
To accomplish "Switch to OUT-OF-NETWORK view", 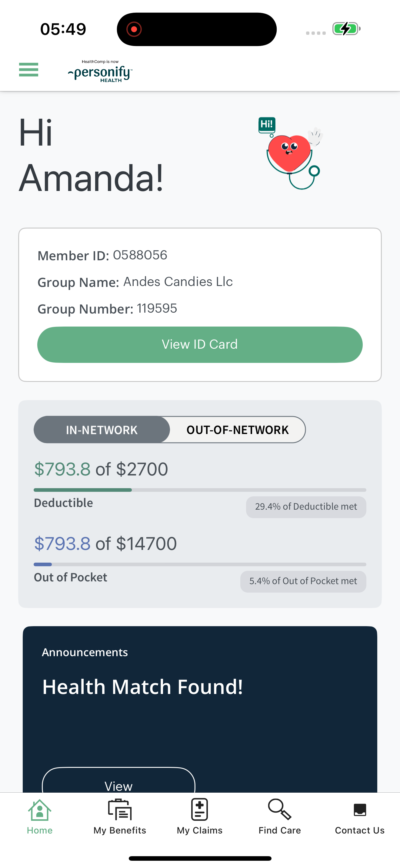I will (238, 430).
